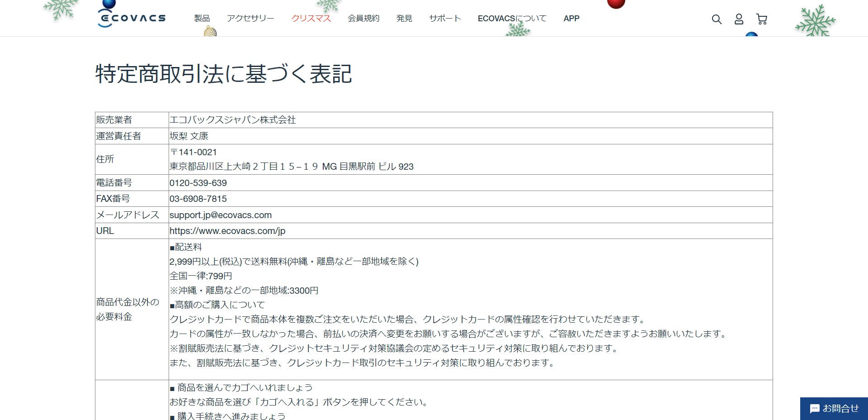The width and height of the screenshot is (868, 420).
Task: Click the FAX番号 row label
Action: coord(113,199)
